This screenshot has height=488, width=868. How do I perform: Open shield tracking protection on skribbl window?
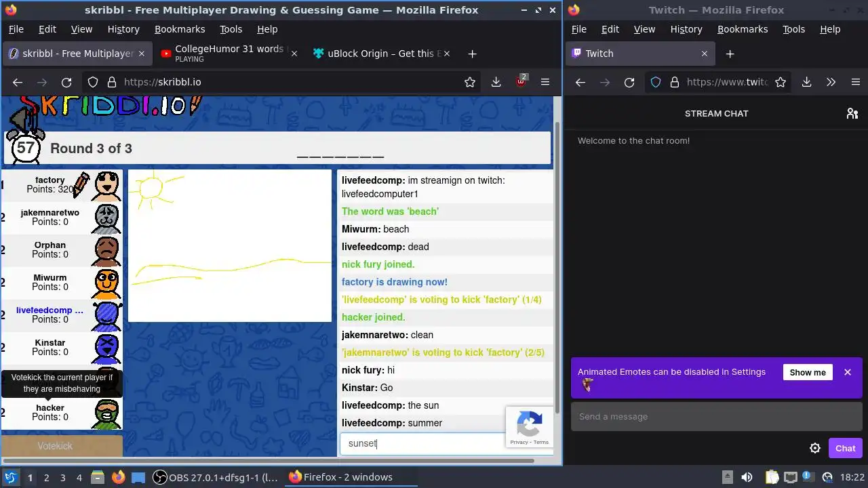click(93, 82)
